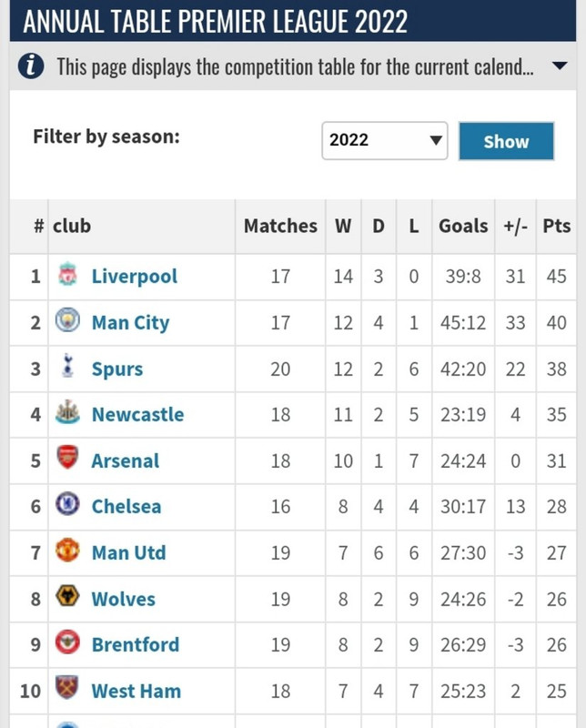The height and width of the screenshot is (728, 586).
Task: Click the Matches column header
Action: 280,226
